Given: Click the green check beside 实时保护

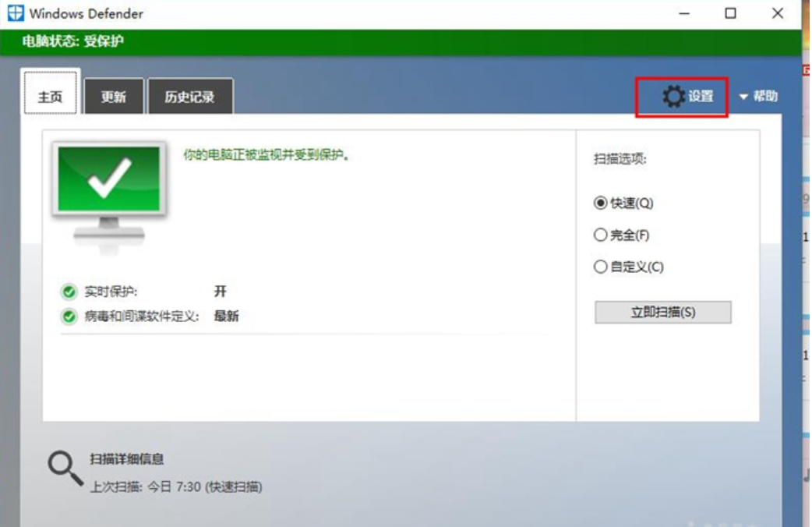Looking at the screenshot, I should (x=69, y=292).
